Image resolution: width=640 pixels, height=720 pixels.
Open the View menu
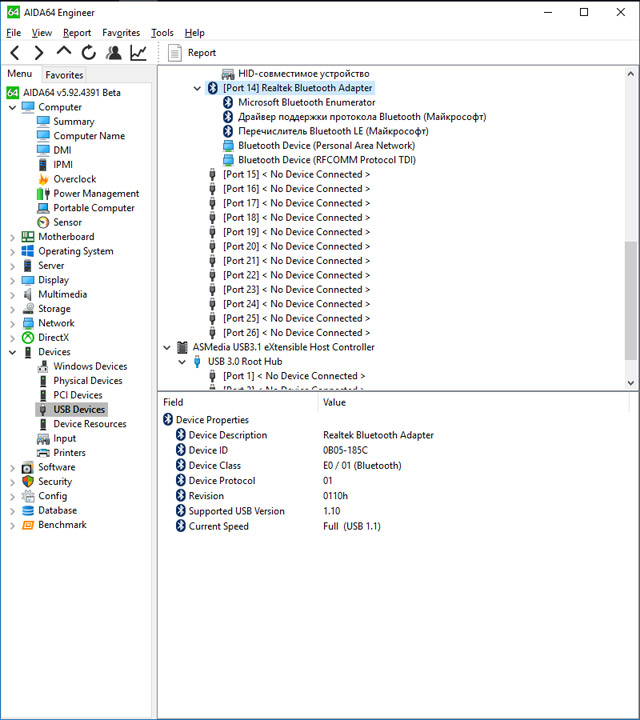pyautogui.click(x=41, y=33)
